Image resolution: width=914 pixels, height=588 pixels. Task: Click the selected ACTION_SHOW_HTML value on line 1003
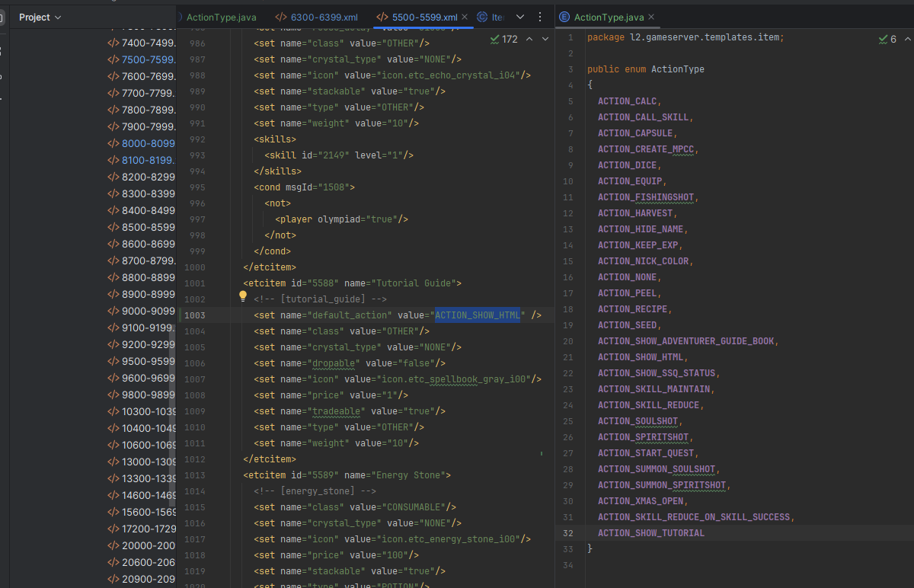[x=478, y=315]
